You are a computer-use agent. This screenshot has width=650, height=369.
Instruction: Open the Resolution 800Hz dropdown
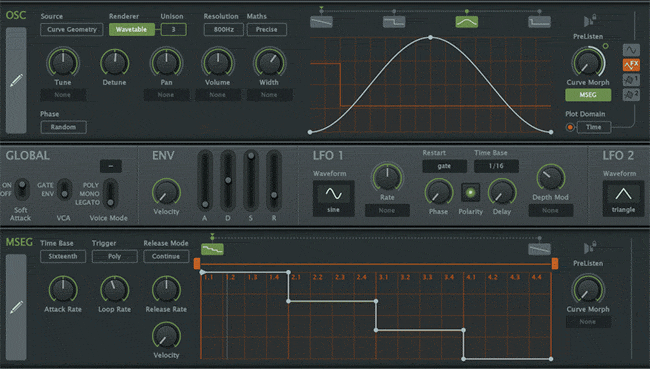(x=223, y=29)
